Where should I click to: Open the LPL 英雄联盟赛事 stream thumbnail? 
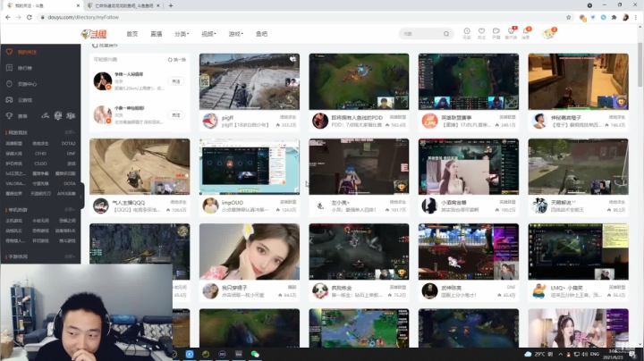click(469, 81)
